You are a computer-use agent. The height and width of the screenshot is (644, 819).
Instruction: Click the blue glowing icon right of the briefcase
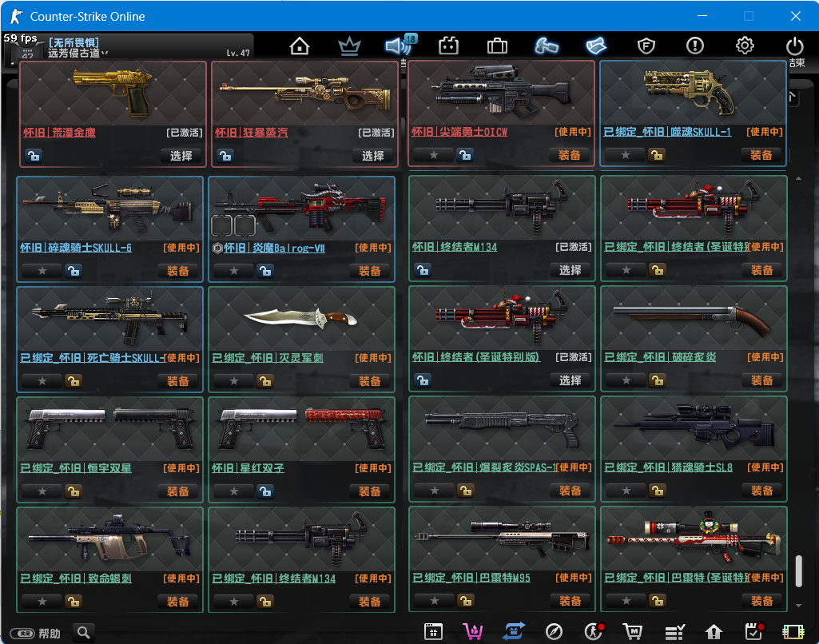[x=547, y=46]
